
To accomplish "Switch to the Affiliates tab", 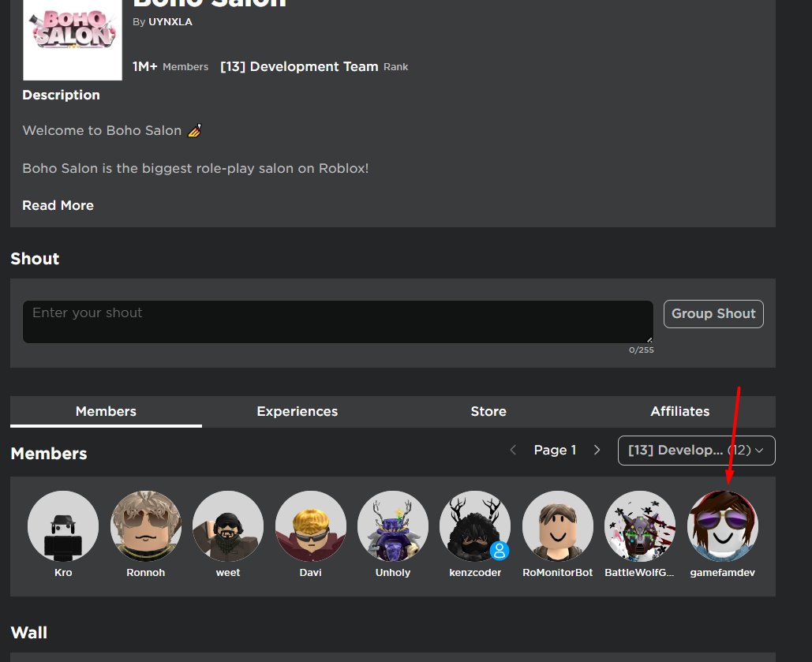I will [680, 411].
